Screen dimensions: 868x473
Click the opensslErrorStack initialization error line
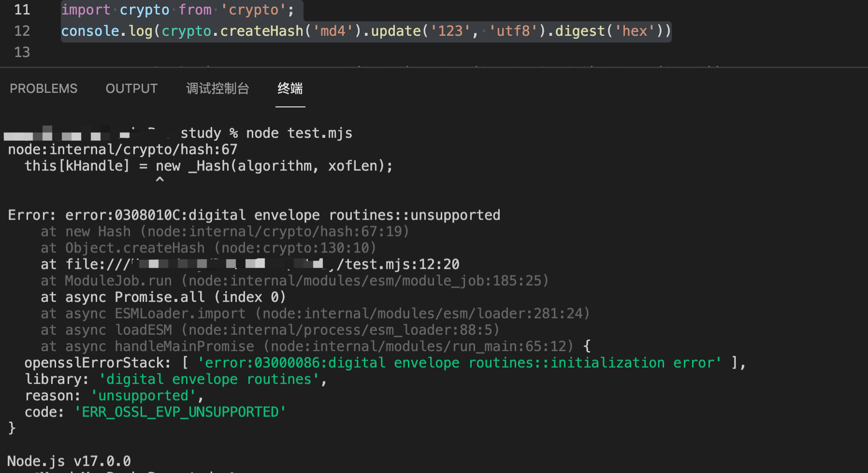[385, 363]
